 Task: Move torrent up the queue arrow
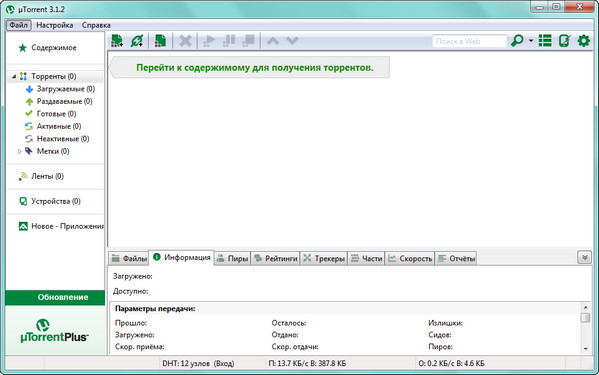pos(273,40)
